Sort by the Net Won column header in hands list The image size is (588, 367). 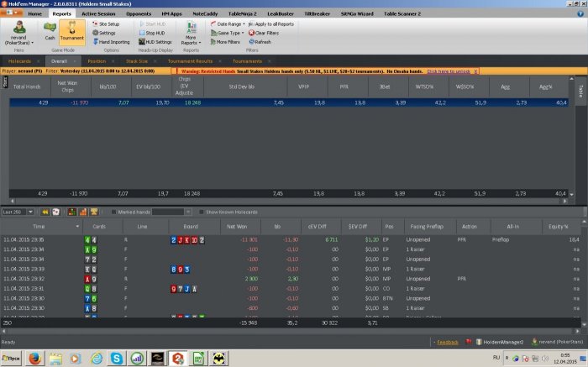pyautogui.click(x=237, y=227)
